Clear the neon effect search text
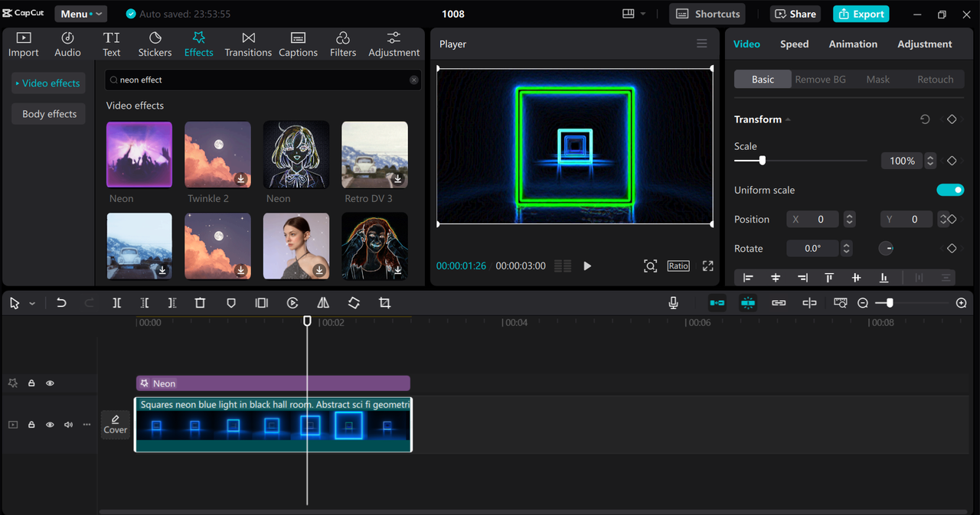The image size is (980, 515). (414, 80)
